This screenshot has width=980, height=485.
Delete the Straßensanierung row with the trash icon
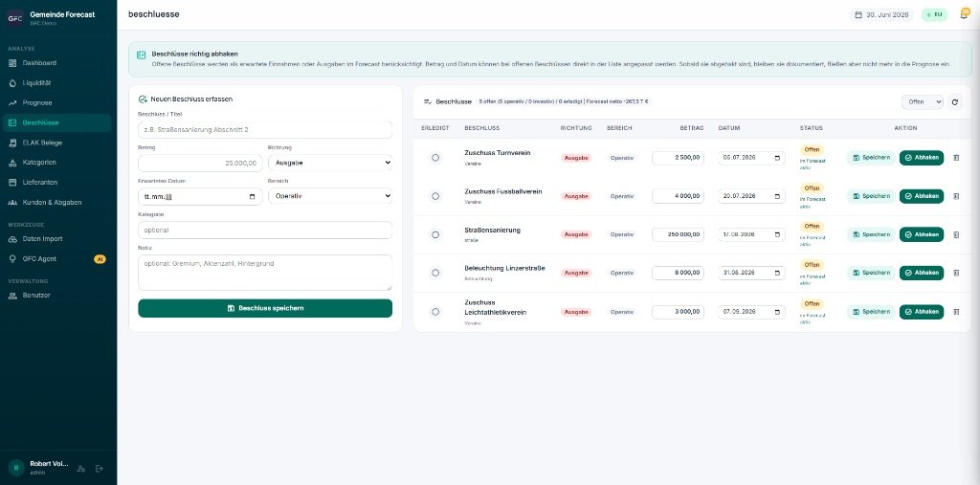(x=956, y=235)
